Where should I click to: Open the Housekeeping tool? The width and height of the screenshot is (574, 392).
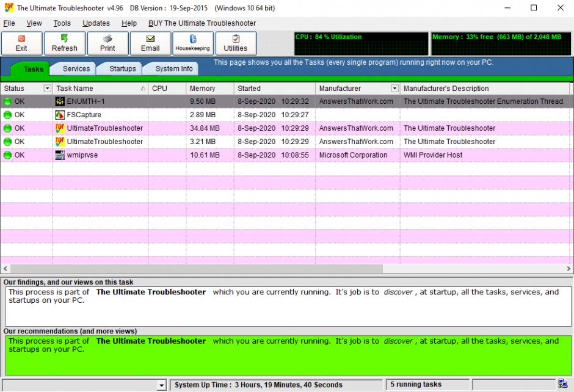pyautogui.click(x=193, y=43)
